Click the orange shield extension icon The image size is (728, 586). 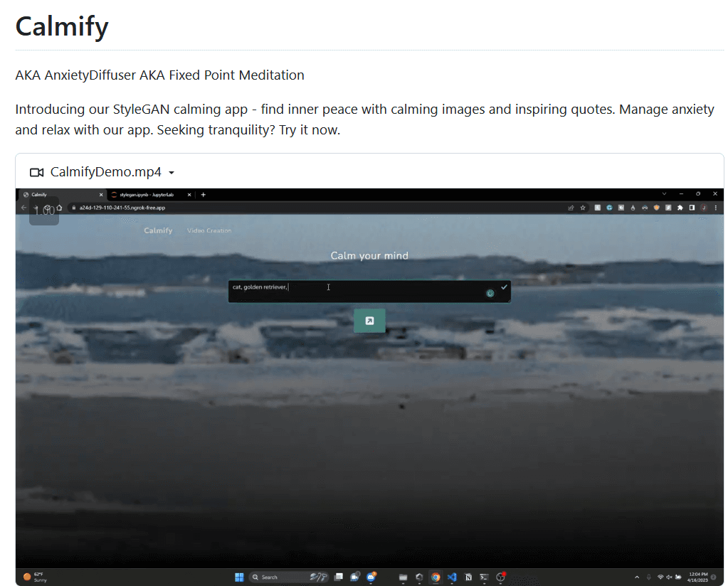[x=657, y=207]
